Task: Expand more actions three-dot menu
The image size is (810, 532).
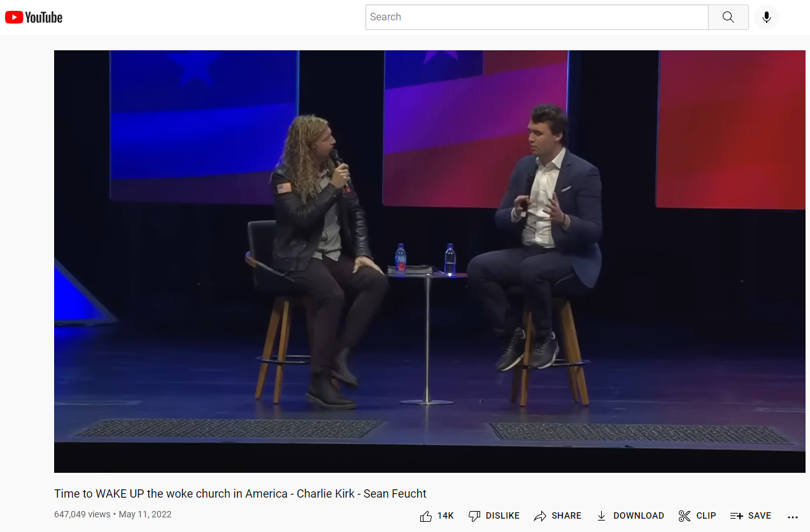Action: pos(793,517)
